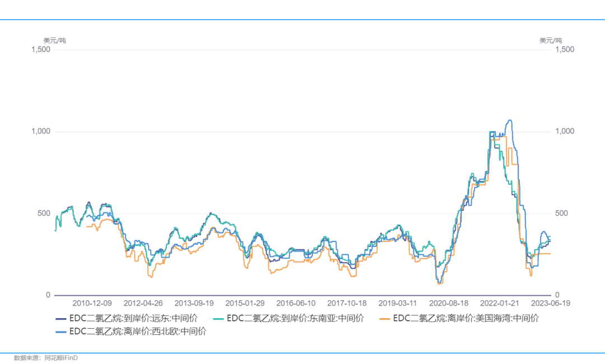The width and height of the screenshot is (605, 364).
Task: Click the left 美元/吨 unit label
Action: pos(54,40)
